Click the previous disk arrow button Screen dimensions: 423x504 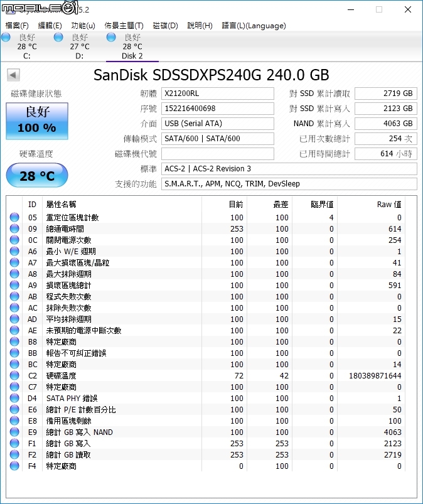pos(14,75)
